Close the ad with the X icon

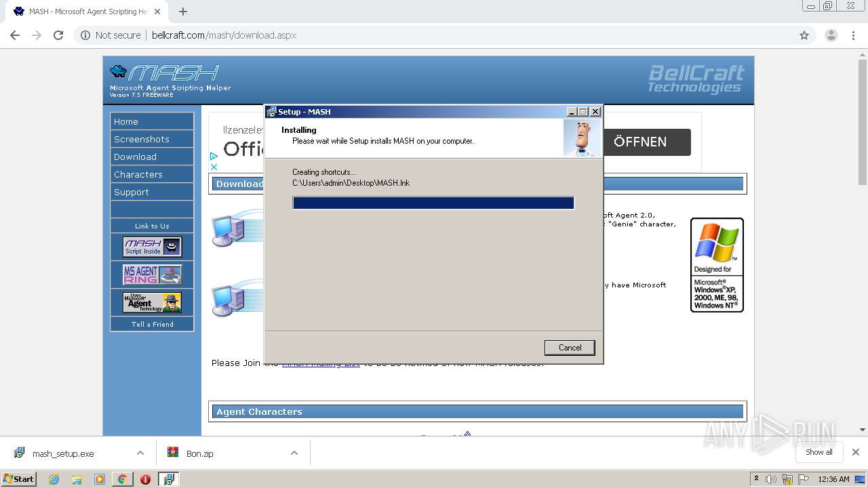(x=214, y=166)
